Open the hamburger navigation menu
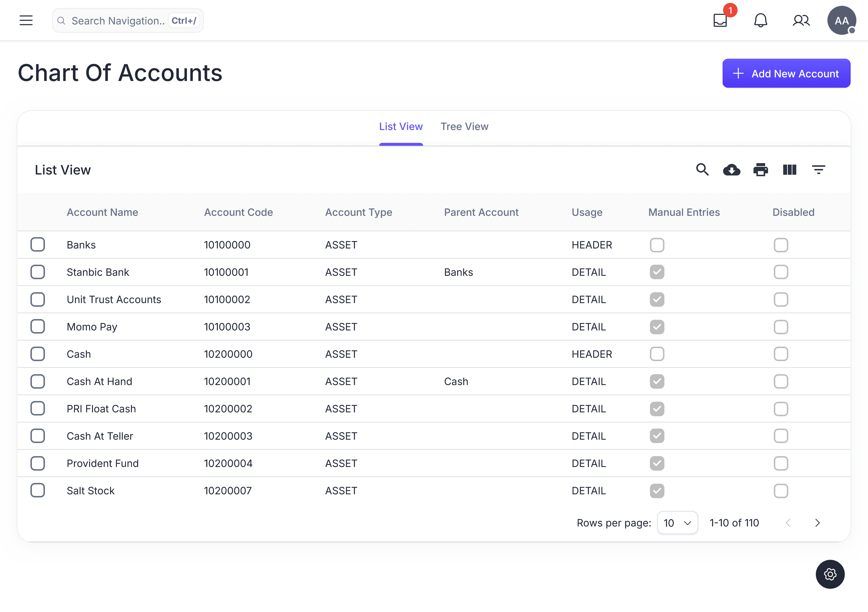Screen dimensions: 868x612 coord(26,21)
